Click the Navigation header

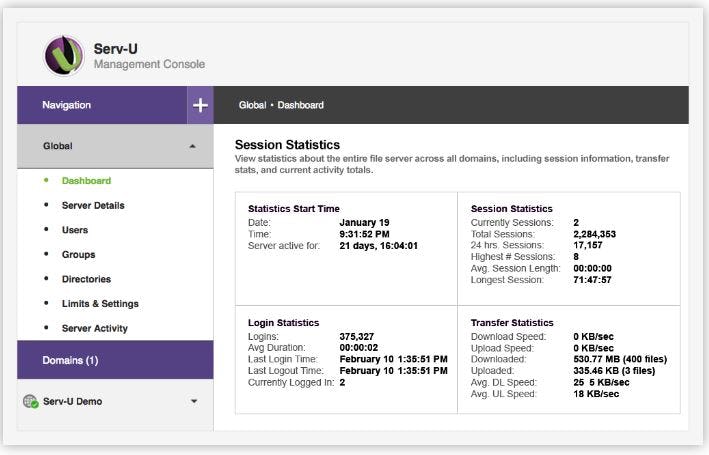point(66,105)
